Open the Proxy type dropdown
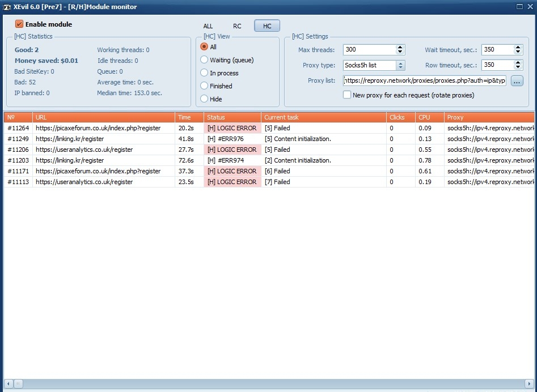Image resolution: width=537 pixels, height=392 pixels. coord(400,65)
